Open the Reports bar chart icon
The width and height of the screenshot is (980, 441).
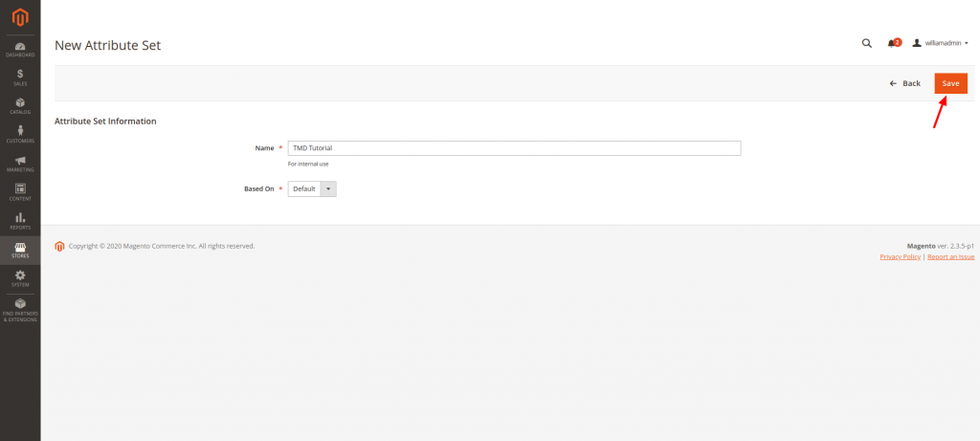(20, 221)
